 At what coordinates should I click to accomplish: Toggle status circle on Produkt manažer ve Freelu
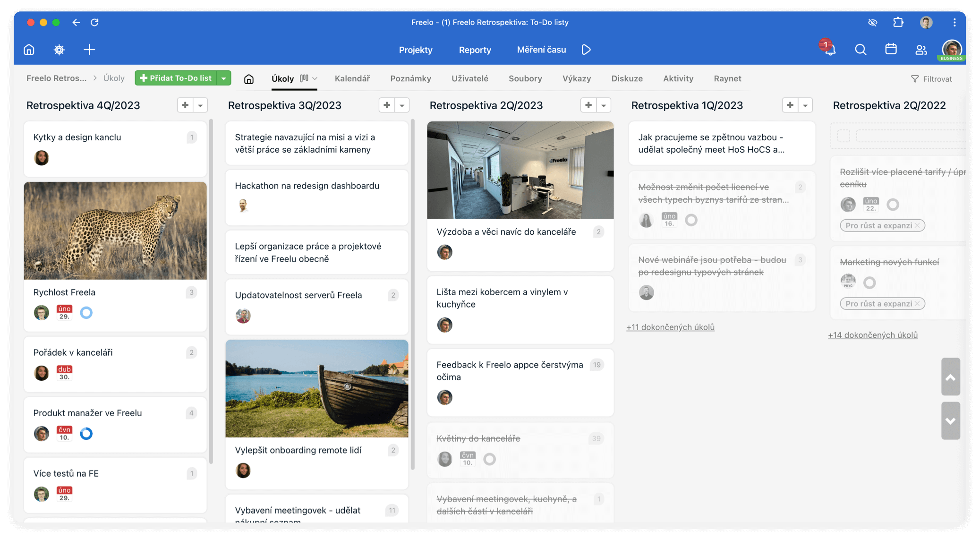pyautogui.click(x=86, y=434)
